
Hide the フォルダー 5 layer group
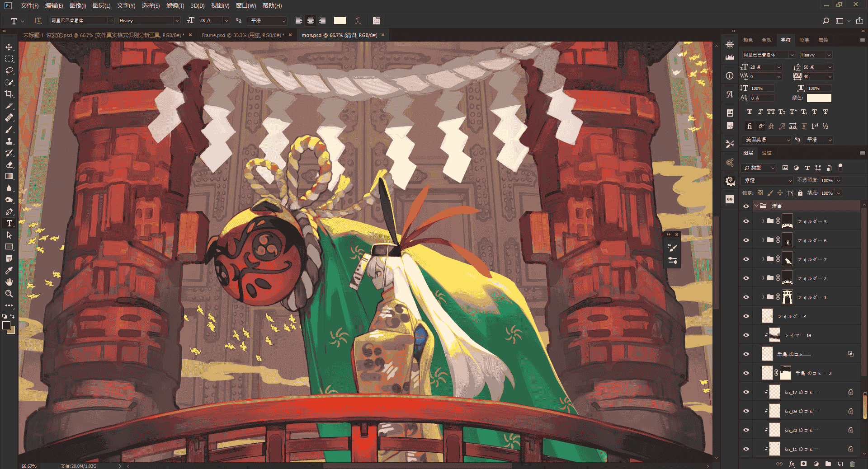point(746,221)
